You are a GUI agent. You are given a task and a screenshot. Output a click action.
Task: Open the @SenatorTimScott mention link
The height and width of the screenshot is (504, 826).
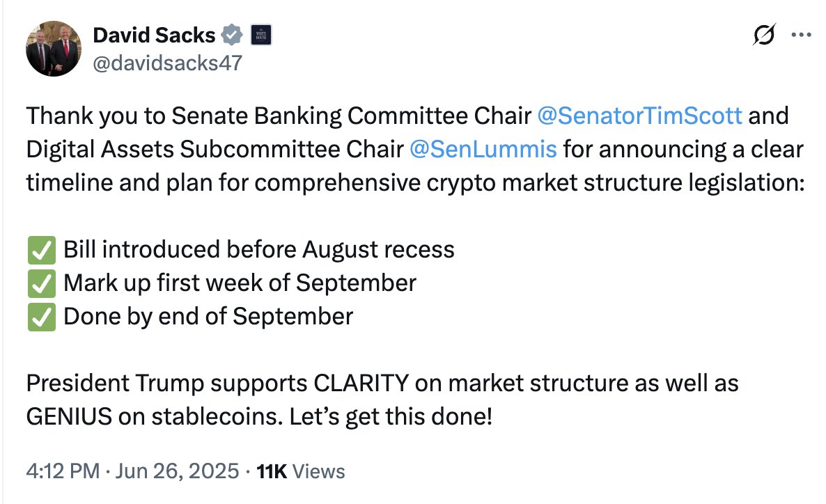click(x=641, y=116)
